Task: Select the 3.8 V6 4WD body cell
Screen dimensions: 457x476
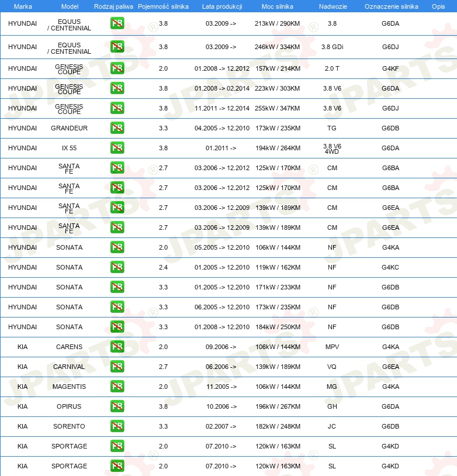Action: 332,149
